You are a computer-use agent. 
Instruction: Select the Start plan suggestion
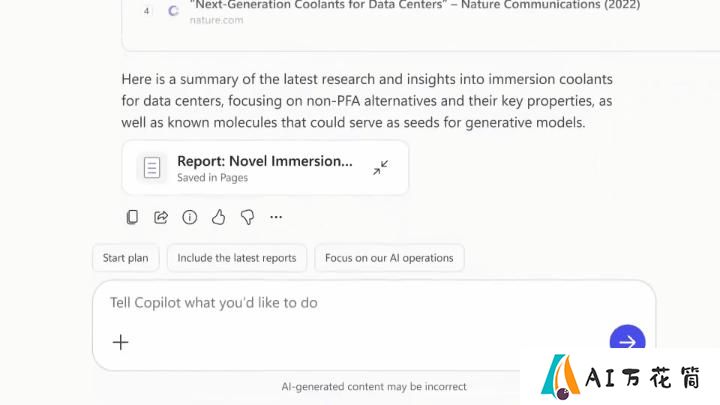coord(125,258)
